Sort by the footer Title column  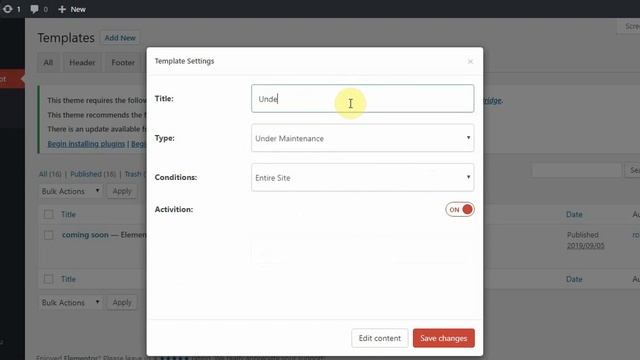68,279
